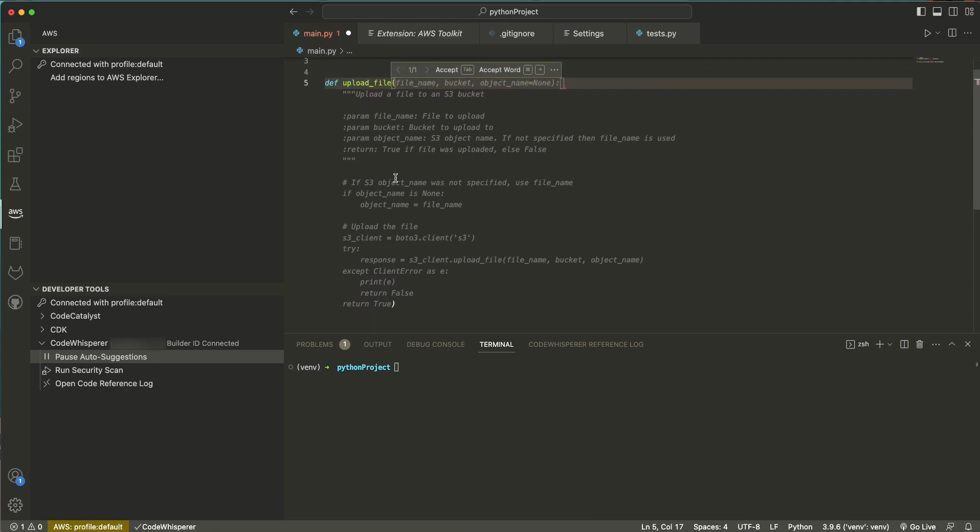The height and width of the screenshot is (532, 980).
Task: Switch to the main.py tab
Action: [322, 34]
